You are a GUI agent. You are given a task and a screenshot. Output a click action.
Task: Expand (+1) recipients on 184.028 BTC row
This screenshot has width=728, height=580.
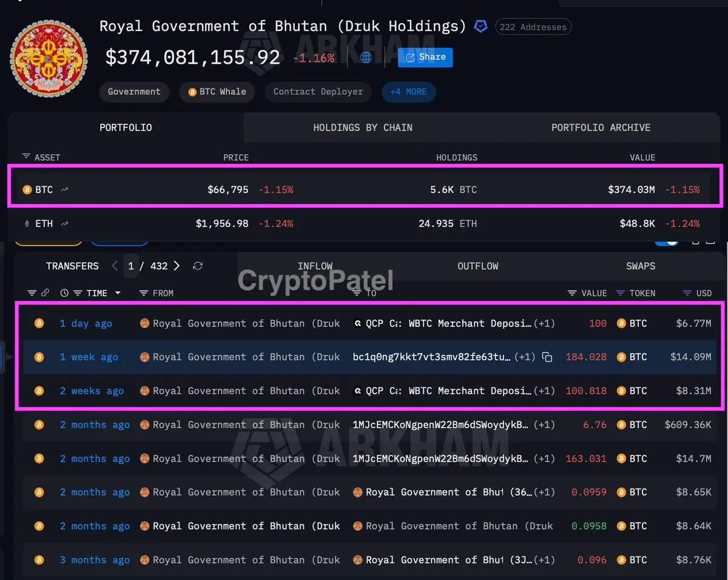pyautogui.click(x=525, y=357)
